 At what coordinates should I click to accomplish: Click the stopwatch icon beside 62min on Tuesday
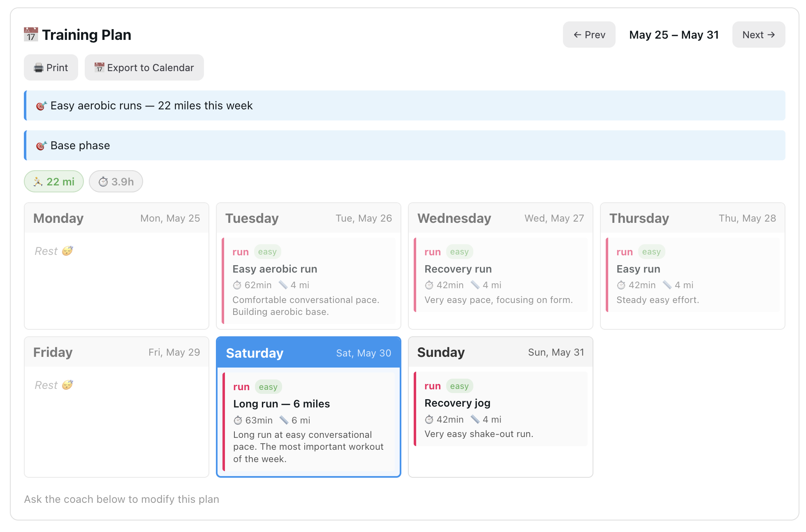click(237, 285)
